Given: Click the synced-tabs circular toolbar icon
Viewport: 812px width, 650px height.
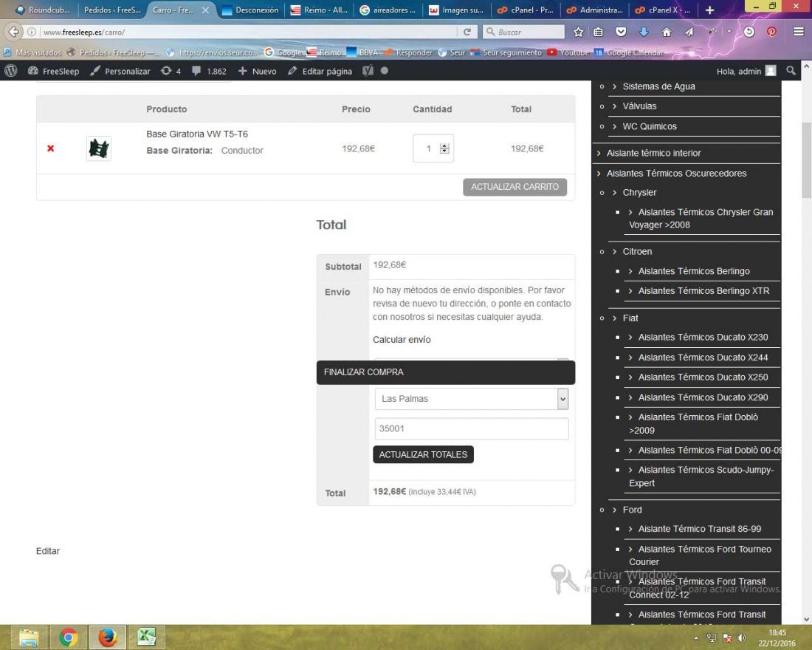Looking at the screenshot, I should (749, 32).
